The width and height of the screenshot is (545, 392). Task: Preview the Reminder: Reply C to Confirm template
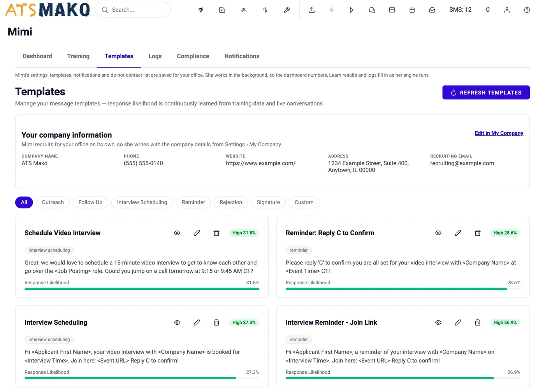pyautogui.click(x=438, y=233)
